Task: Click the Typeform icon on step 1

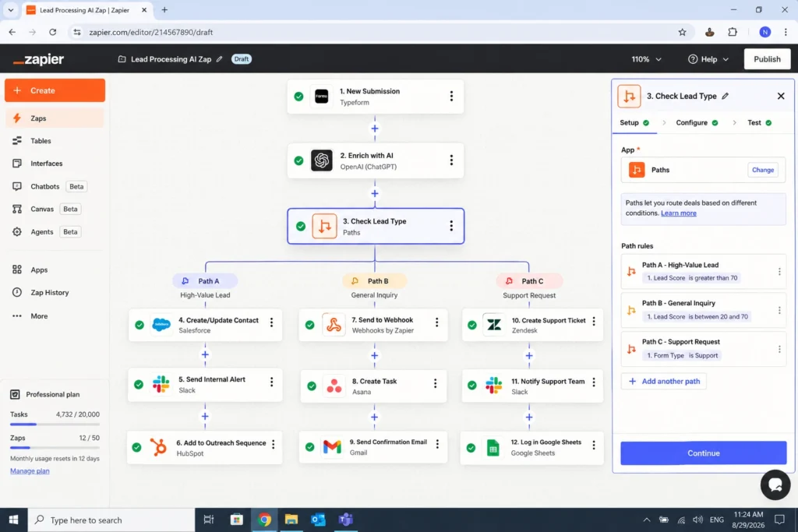Action: 322,96
